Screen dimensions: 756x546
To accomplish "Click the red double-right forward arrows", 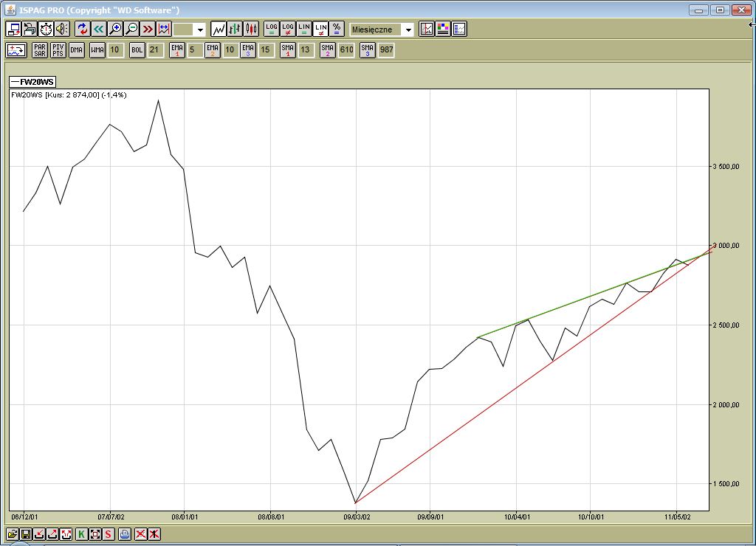I will coord(148,29).
